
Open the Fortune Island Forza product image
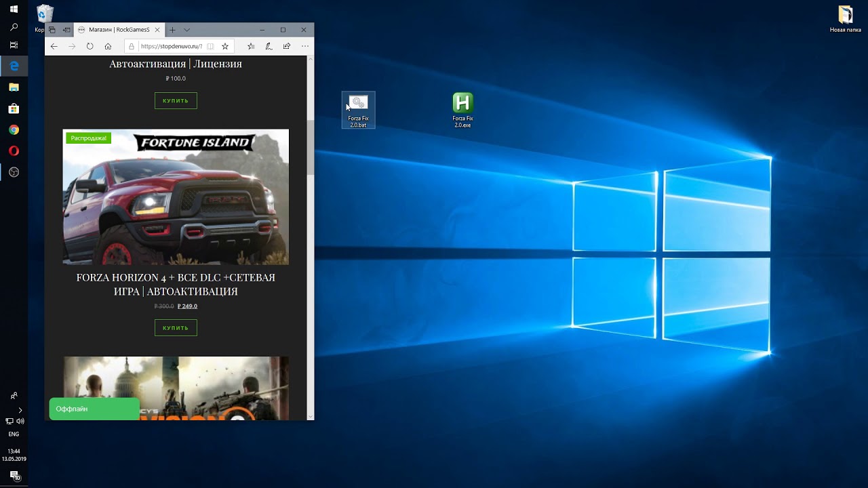point(176,197)
